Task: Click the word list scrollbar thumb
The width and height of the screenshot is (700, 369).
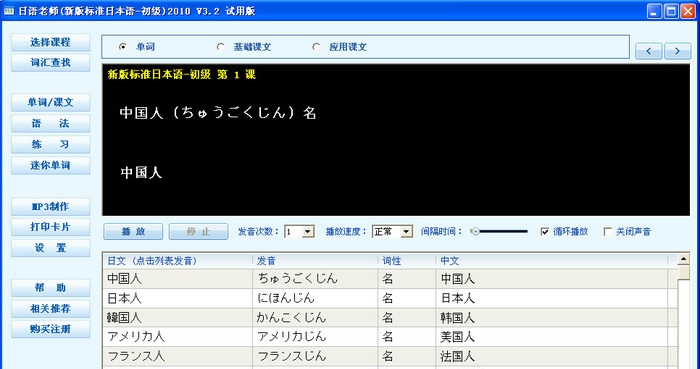Action: pos(683,273)
